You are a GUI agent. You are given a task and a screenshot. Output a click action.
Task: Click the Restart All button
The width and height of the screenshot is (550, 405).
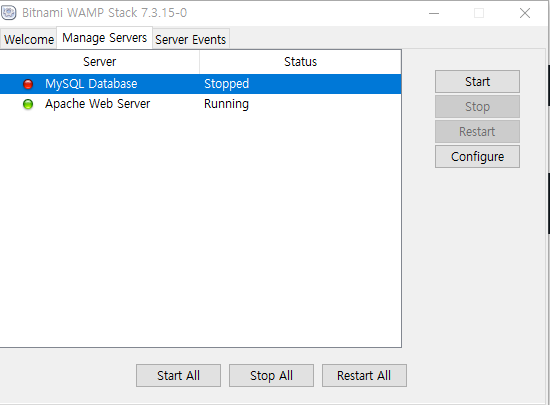click(x=364, y=376)
